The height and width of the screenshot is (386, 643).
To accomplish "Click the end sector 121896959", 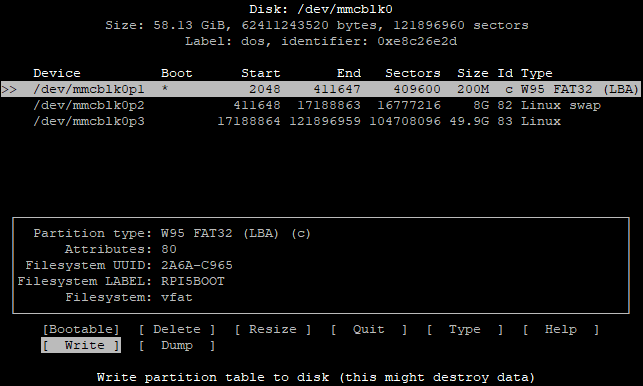I will pos(325,121).
